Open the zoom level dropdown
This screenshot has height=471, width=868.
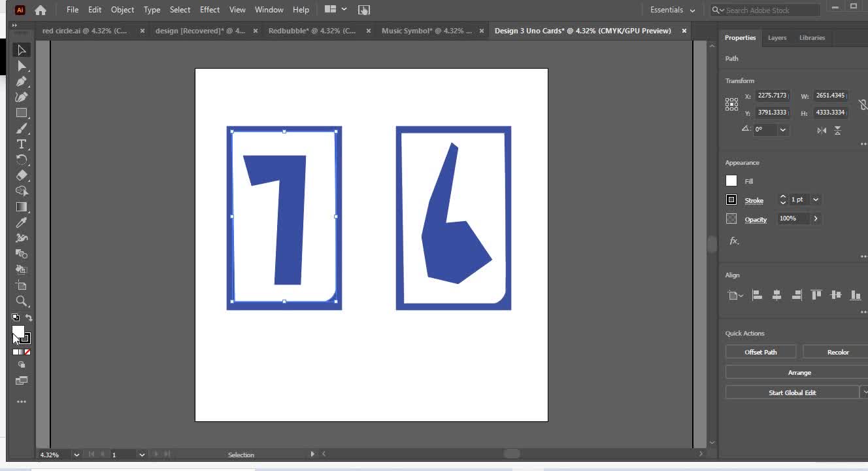[76, 455]
